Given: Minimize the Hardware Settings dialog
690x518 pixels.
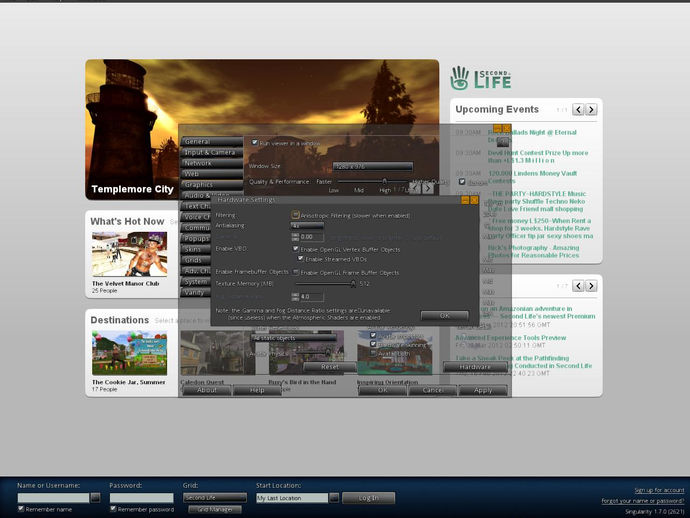Looking at the screenshot, I should [x=465, y=200].
